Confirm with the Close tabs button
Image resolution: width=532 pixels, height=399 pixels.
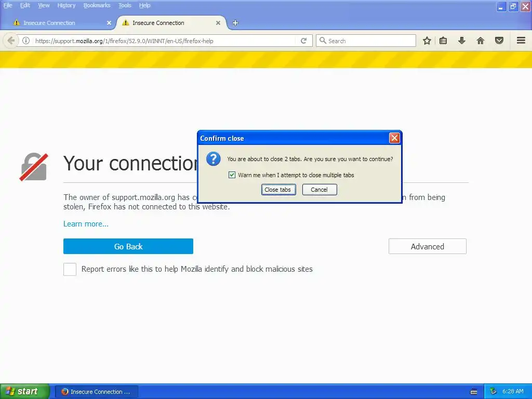[x=278, y=190]
